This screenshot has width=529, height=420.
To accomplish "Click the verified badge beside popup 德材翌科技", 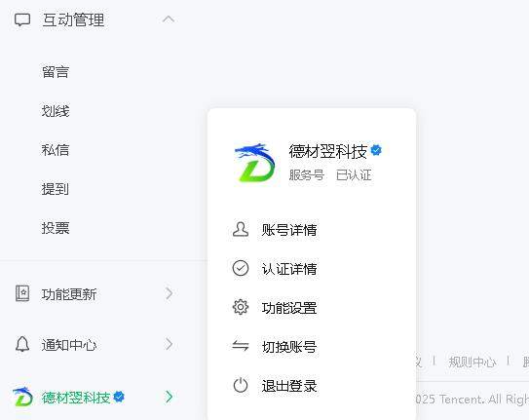I will point(376,150).
